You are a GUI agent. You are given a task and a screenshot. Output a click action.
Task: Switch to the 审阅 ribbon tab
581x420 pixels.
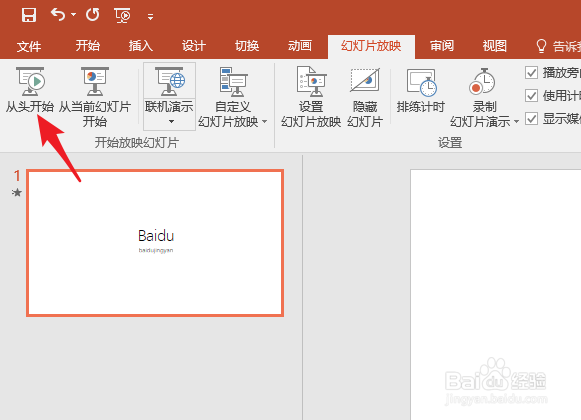[442, 46]
